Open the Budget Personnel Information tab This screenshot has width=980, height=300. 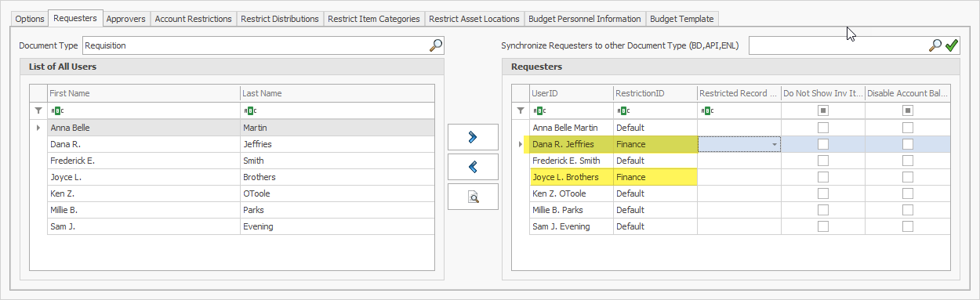click(585, 18)
